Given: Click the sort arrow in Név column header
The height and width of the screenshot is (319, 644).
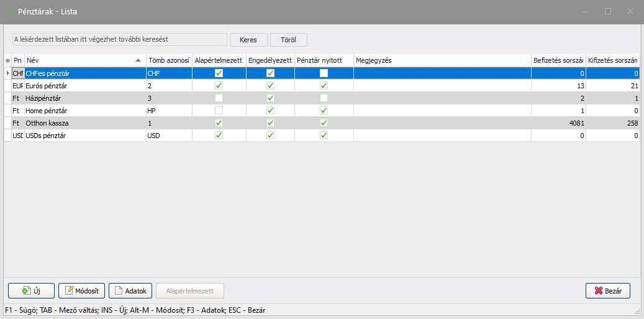Looking at the screenshot, I should click(x=138, y=60).
